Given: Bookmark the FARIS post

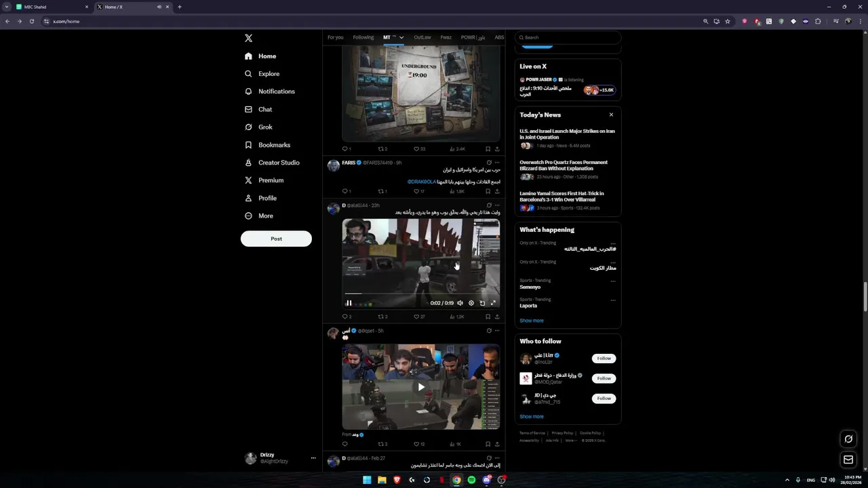Looking at the screenshot, I should 488,191.
